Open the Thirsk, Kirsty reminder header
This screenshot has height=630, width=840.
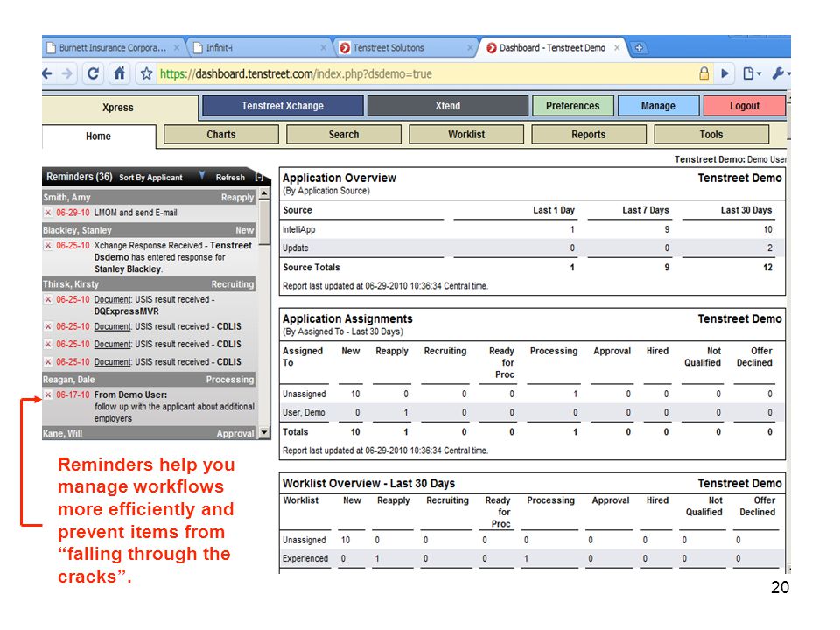[149, 283]
